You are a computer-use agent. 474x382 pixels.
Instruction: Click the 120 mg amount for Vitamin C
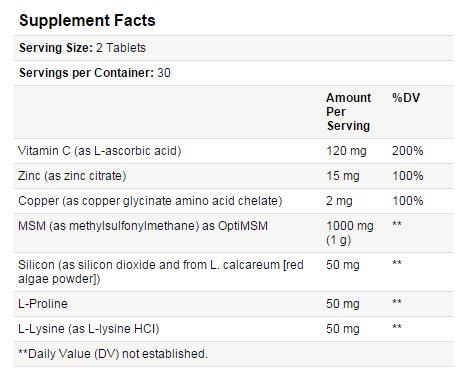pyautogui.click(x=346, y=151)
